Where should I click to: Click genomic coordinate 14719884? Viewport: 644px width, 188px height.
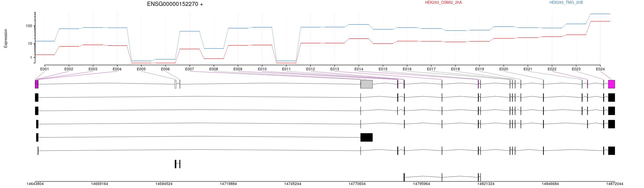(228, 184)
